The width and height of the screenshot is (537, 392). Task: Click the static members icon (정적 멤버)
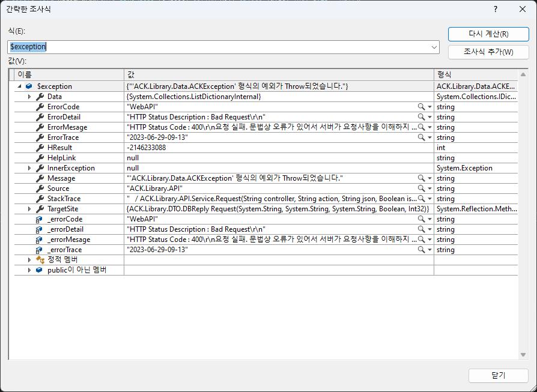click(40, 260)
